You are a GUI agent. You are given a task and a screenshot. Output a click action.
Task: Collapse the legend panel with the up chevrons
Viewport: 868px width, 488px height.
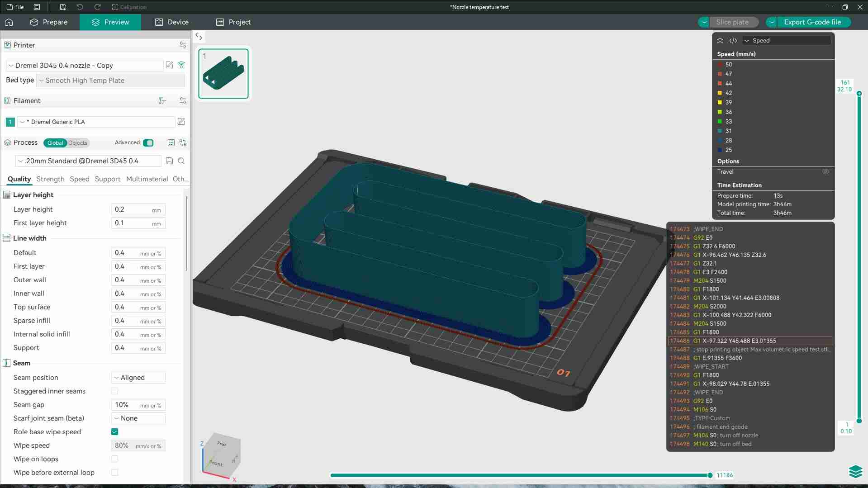[x=720, y=41]
